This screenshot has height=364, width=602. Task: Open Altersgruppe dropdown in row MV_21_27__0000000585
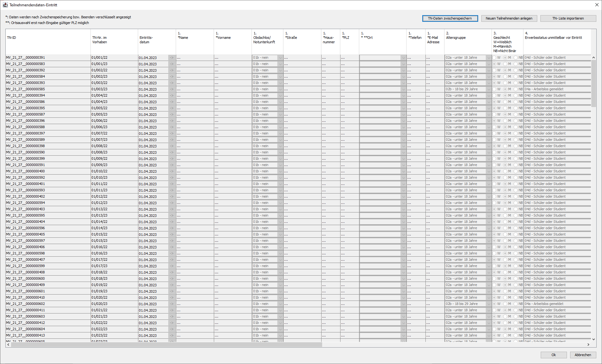(489, 89)
